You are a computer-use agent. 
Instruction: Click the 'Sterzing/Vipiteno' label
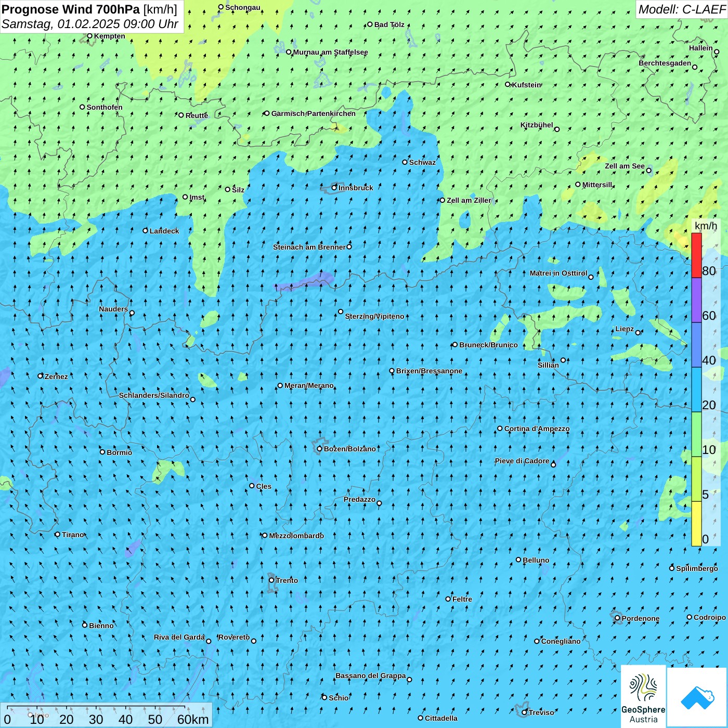click(x=374, y=316)
